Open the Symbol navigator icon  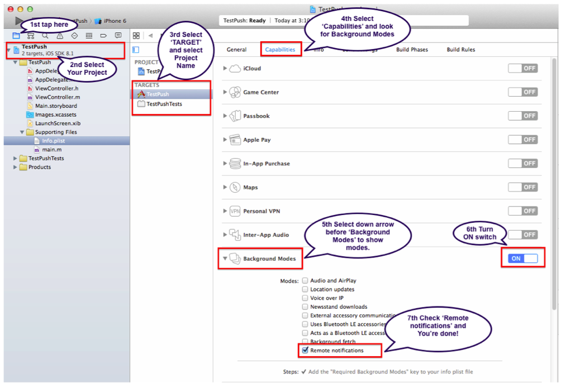(31, 36)
